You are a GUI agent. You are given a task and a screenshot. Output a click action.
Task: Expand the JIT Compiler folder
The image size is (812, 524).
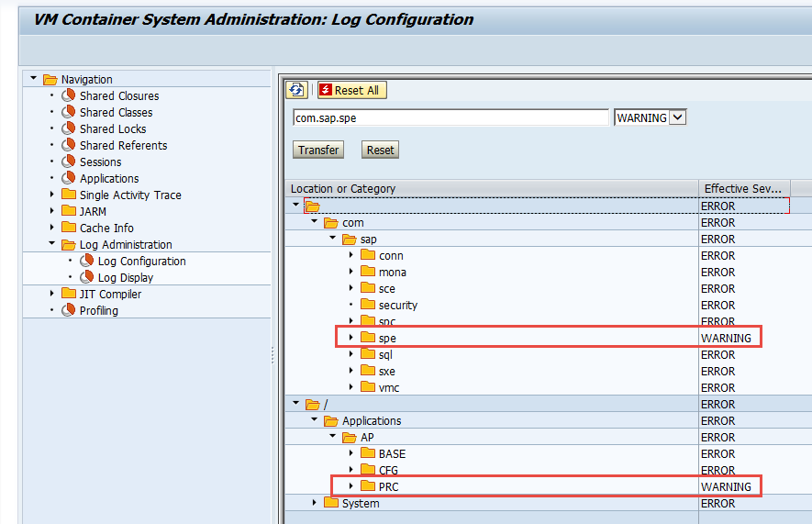click(x=51, y=293)
